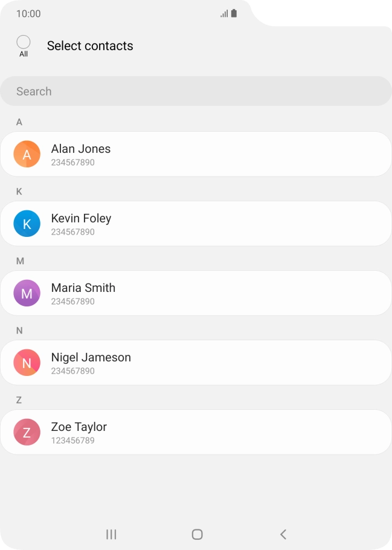Tap Alan Jones's phone number text
This screenshot has width=392, height=550.
[x=72, y=163]
